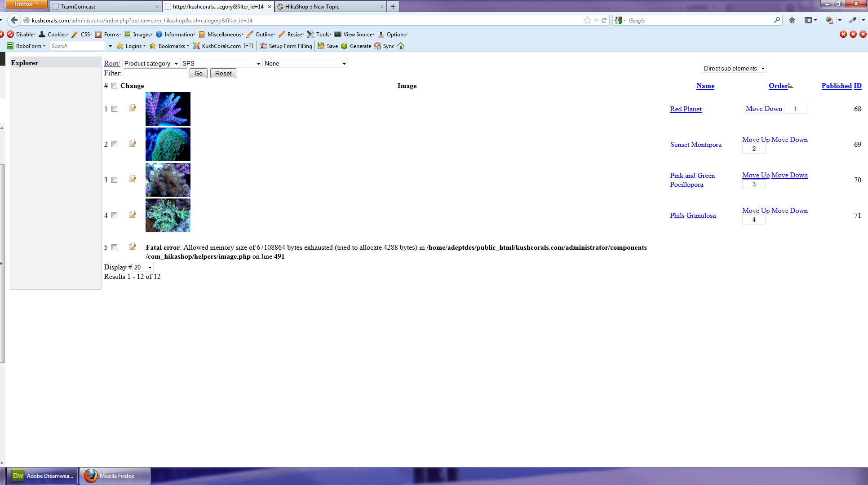Click the edit icon for Red Planet row

click(132, 108)
